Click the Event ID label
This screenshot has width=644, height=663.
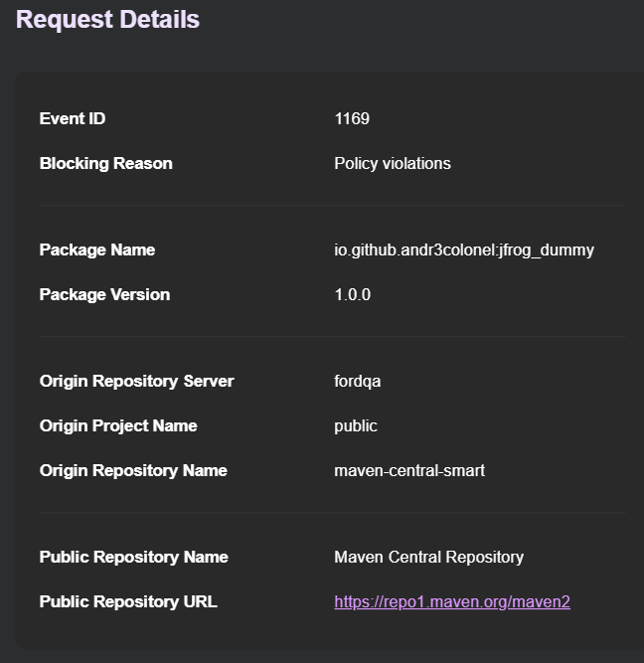tap(73, 119)
